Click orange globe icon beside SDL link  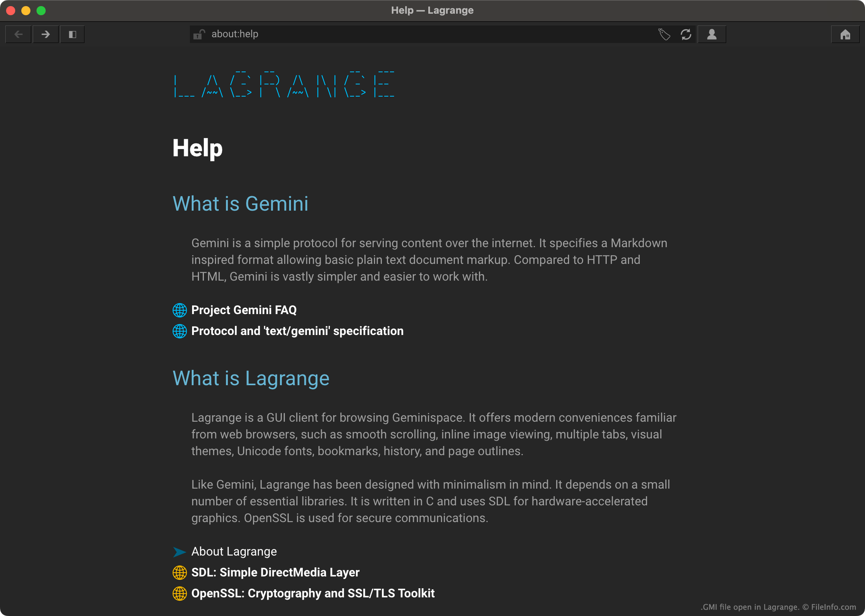[x=180, y=573]
